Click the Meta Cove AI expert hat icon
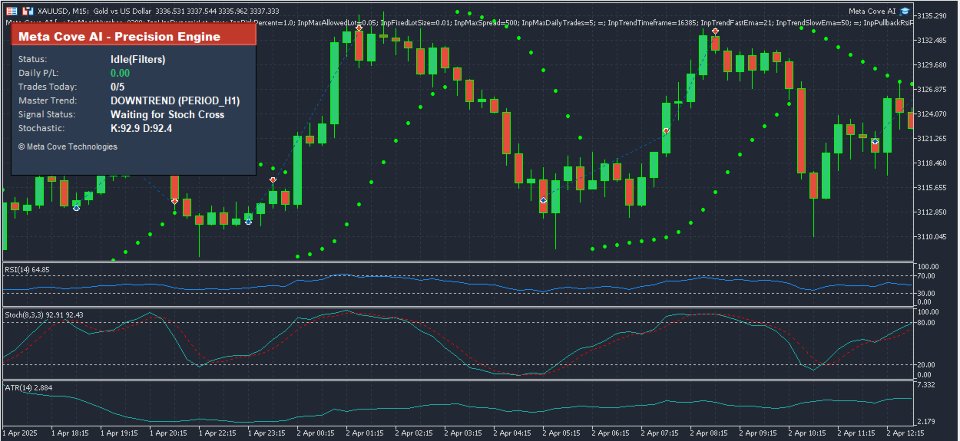960x441 pixels. (x=904, y=11)
